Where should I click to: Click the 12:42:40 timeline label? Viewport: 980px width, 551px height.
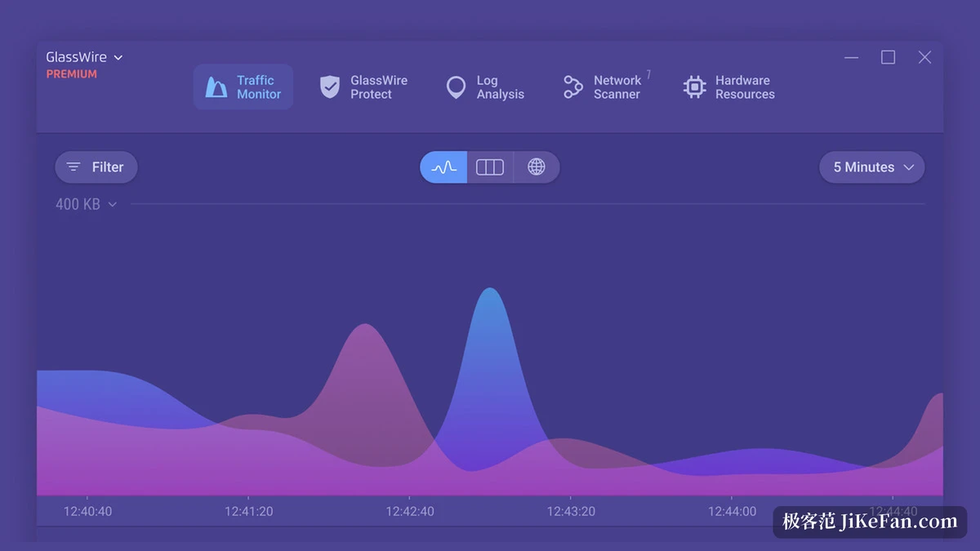pos(410,511)
